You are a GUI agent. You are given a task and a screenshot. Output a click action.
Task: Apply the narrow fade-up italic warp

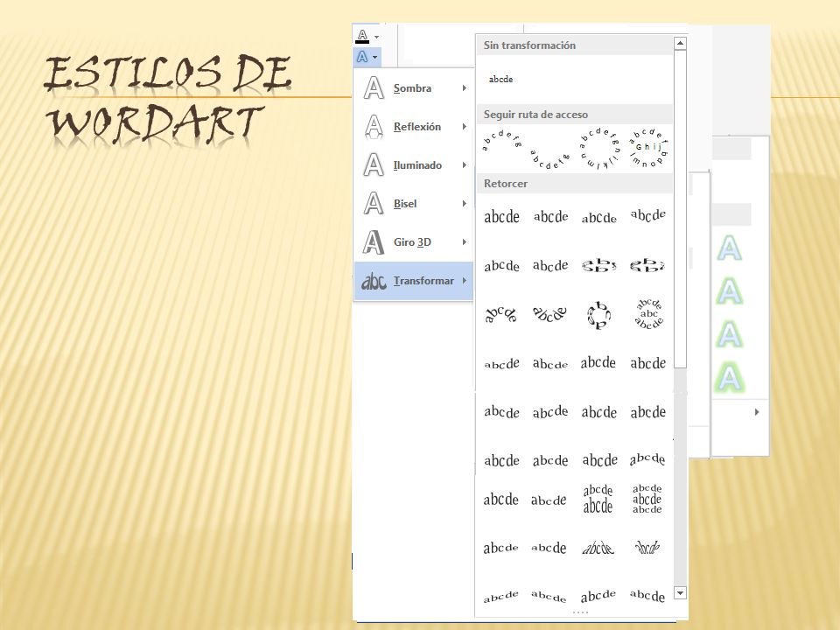(647, 547)
